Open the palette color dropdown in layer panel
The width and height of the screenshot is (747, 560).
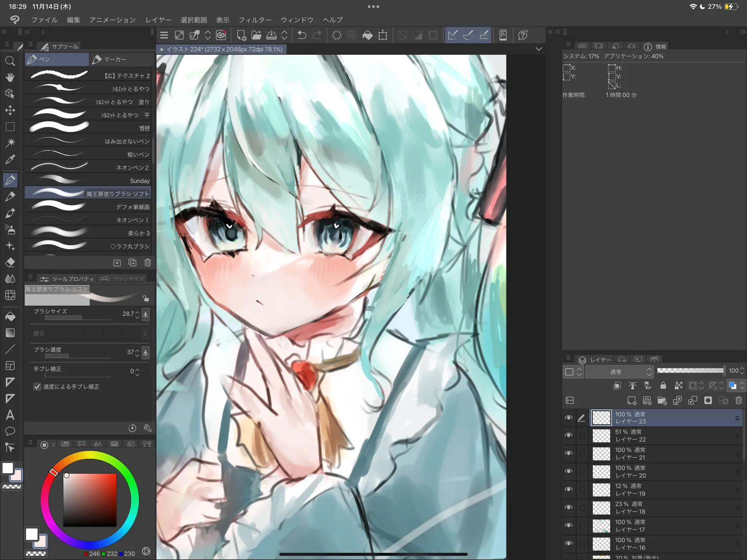click(742, 385)
